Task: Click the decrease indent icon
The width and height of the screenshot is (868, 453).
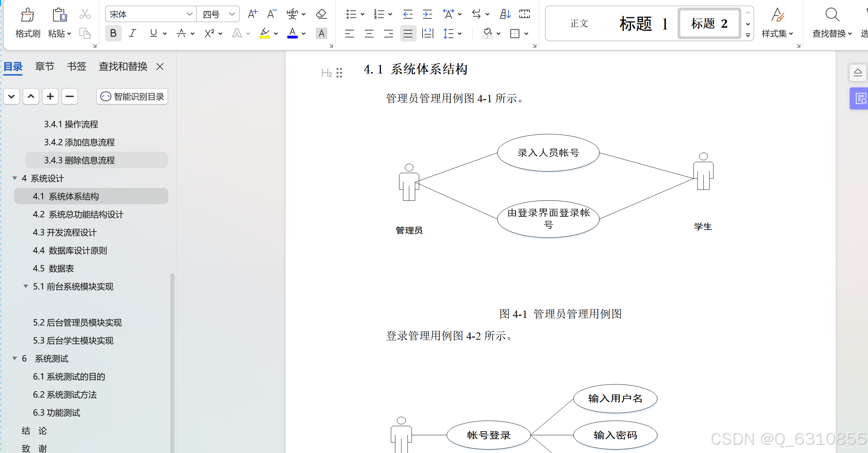Action: (408, 14)
